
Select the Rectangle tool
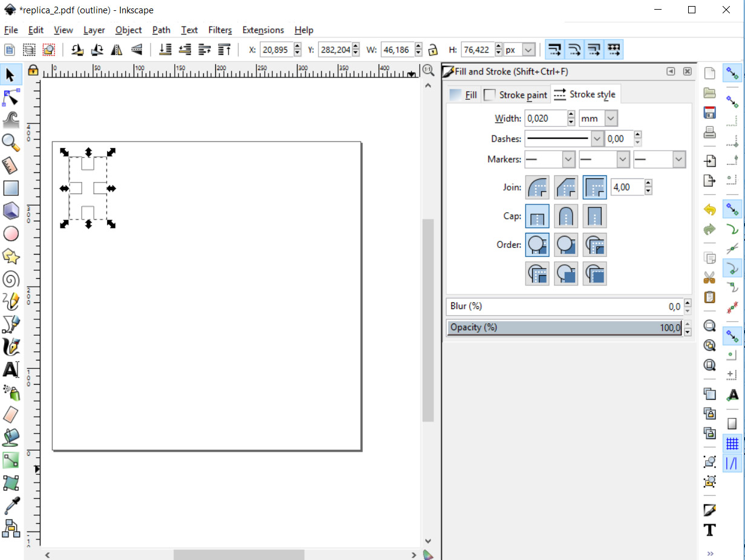click(x=11, y=188)
